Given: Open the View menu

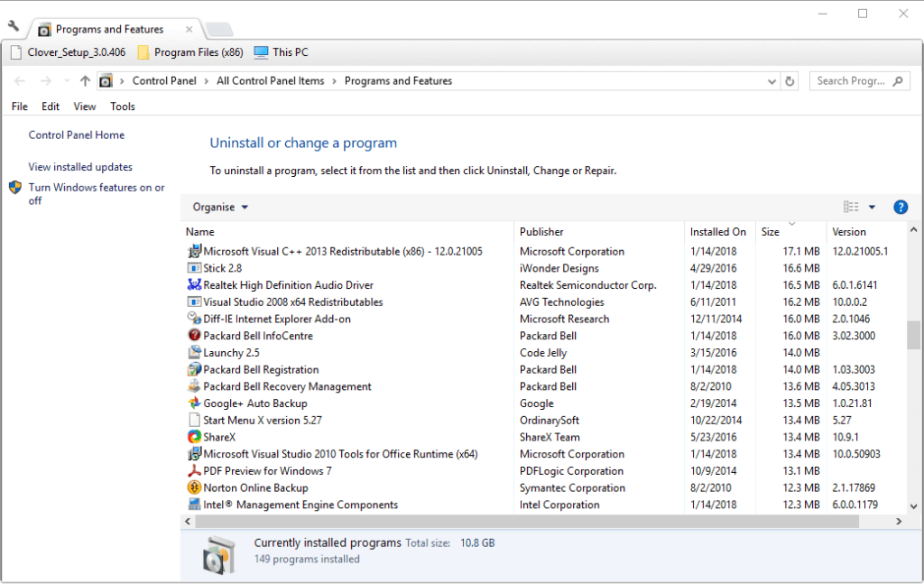Looking at the screenshot, I should [84, 107].
